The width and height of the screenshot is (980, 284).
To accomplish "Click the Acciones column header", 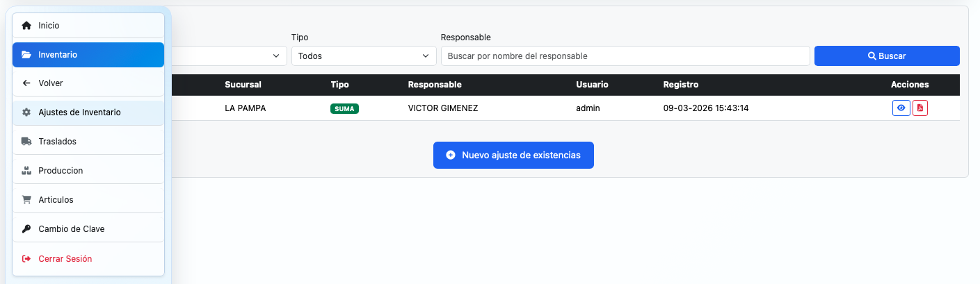I will tap(910, 85).
